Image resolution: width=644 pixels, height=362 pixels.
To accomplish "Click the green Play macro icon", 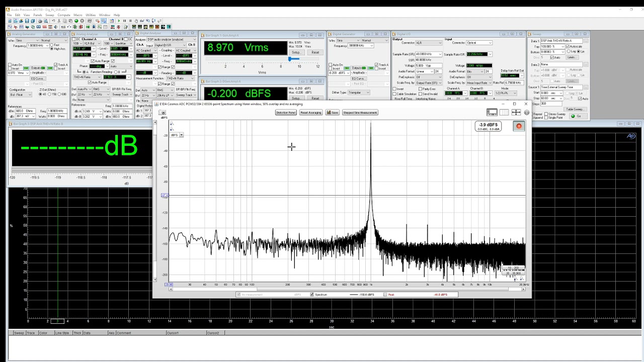I will click(119, 21).
